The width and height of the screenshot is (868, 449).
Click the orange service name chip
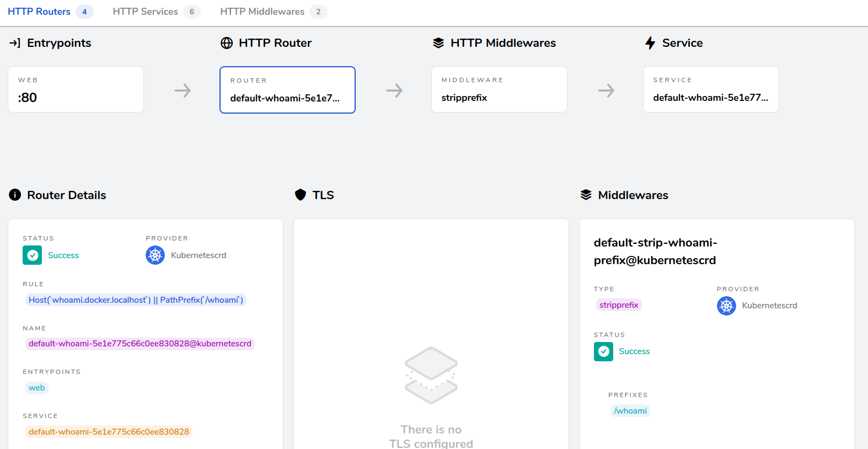(x=109, y=432)
